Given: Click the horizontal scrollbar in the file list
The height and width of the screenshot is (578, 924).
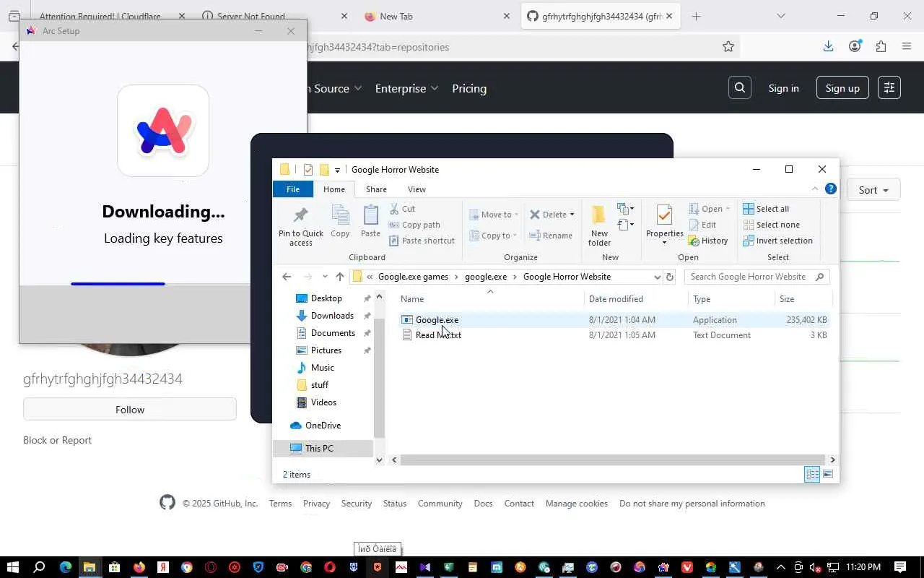Looking at the screenshot, I should 612,460.
